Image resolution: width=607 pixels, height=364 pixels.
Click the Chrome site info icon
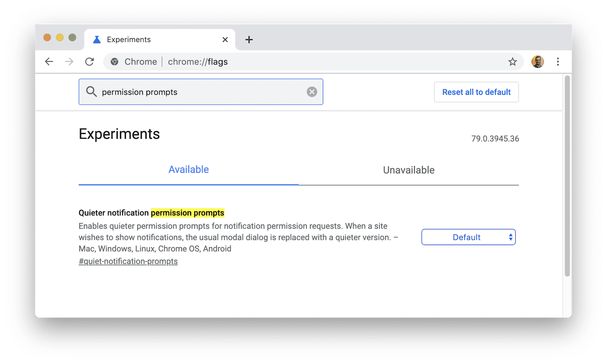pyautogui.click(x=115, y=62)
